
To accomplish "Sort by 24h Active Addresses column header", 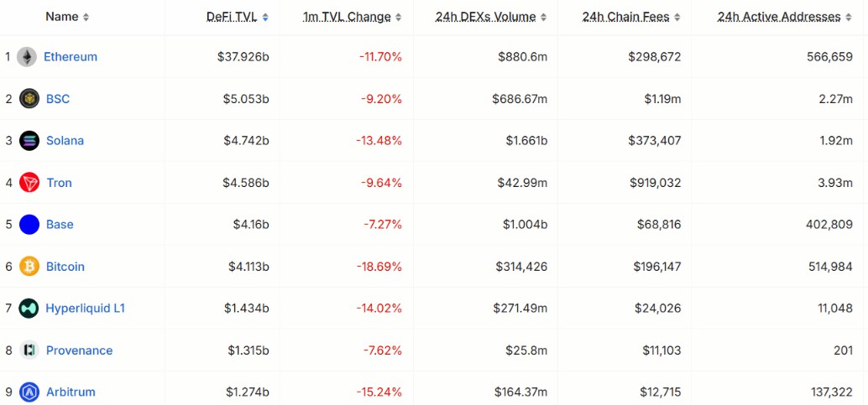I will pyautogui.click(x=779, y=17).
